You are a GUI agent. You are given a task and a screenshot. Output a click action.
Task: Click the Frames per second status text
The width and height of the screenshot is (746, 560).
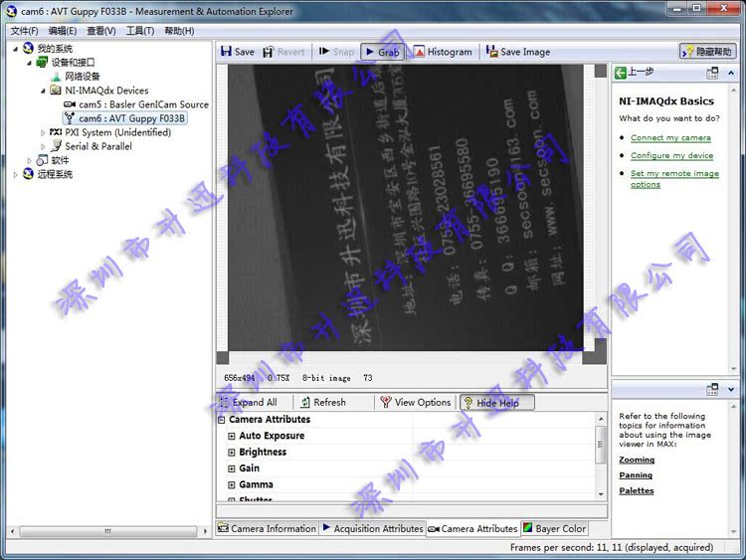[612, 548]
